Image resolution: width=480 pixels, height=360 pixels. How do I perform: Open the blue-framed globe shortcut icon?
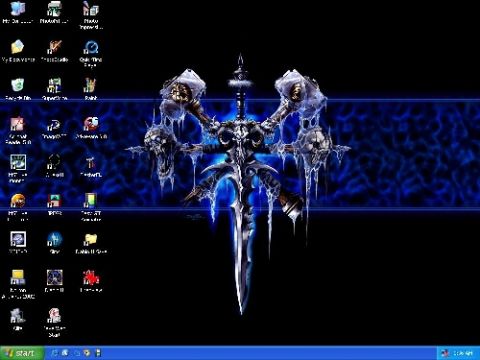pos(18,239)
